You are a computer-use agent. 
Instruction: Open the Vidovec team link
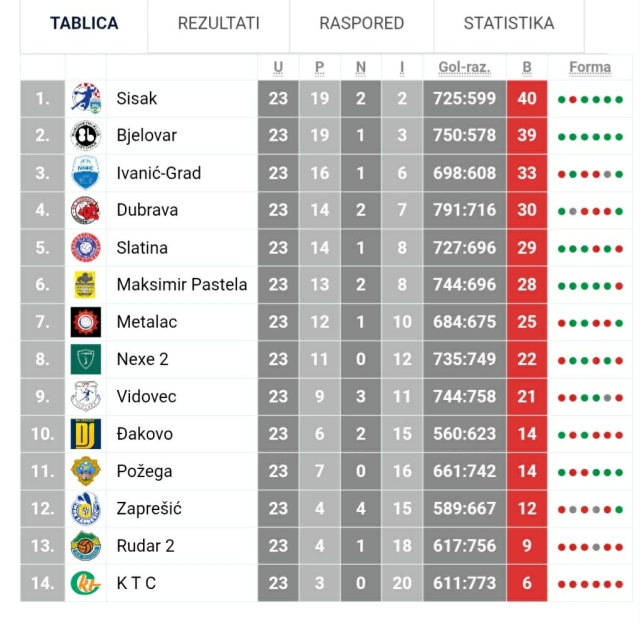(x=146, y=397)
